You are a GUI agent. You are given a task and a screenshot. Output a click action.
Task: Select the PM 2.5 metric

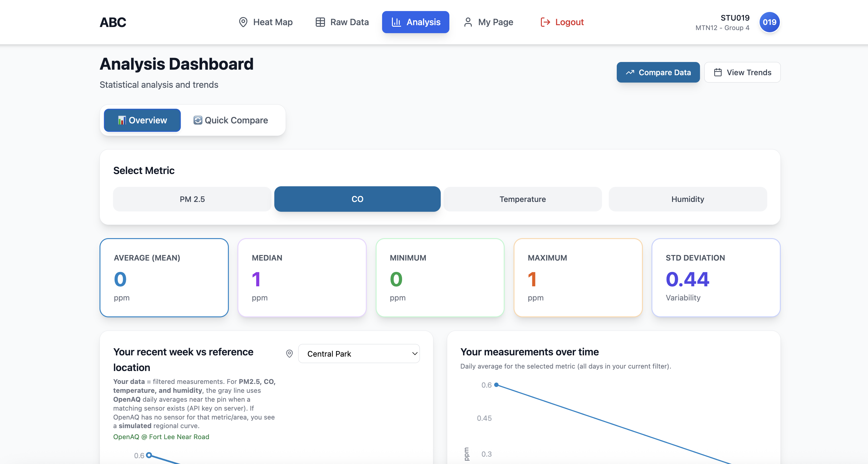pos(192,199)
